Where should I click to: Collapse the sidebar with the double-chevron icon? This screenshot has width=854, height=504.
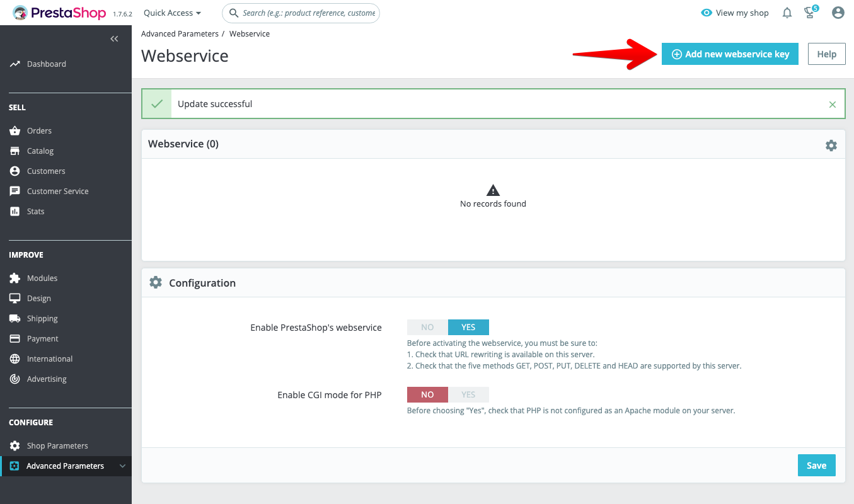[114, 39]
